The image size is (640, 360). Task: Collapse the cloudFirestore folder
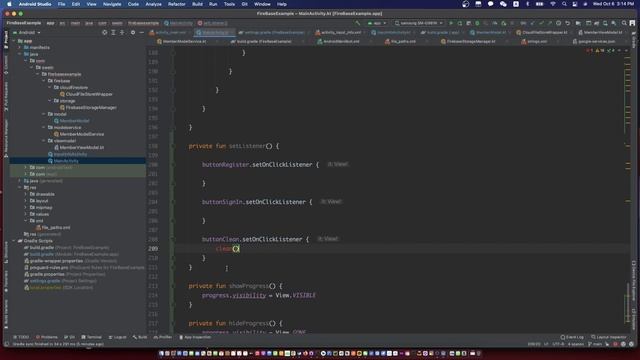click(50, 87)
